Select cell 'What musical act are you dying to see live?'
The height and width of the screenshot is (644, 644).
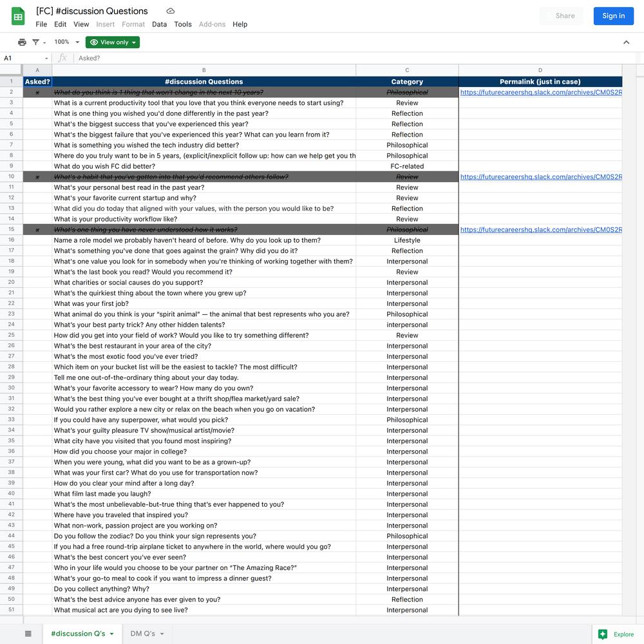(x=204, y=610)
